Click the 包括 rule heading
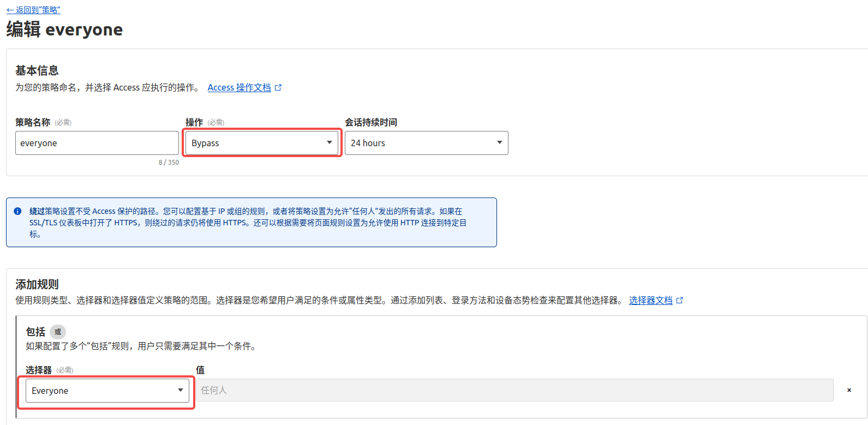 tap(35, 332)
